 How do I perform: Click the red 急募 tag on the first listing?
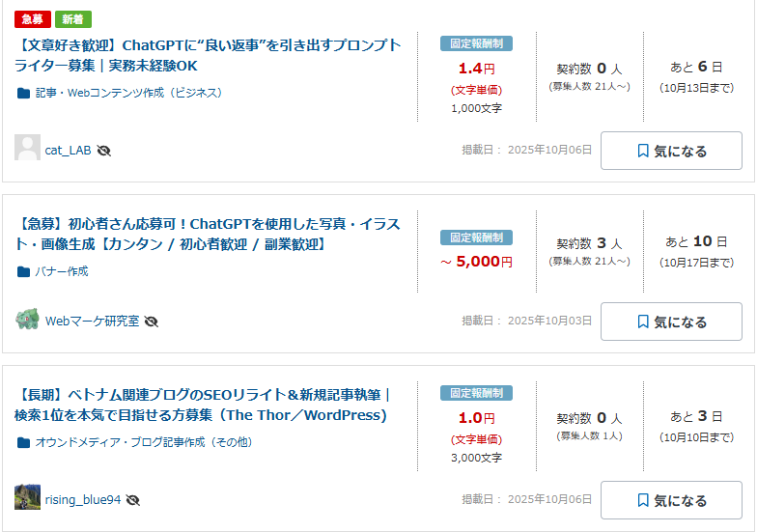click(33, 19)
